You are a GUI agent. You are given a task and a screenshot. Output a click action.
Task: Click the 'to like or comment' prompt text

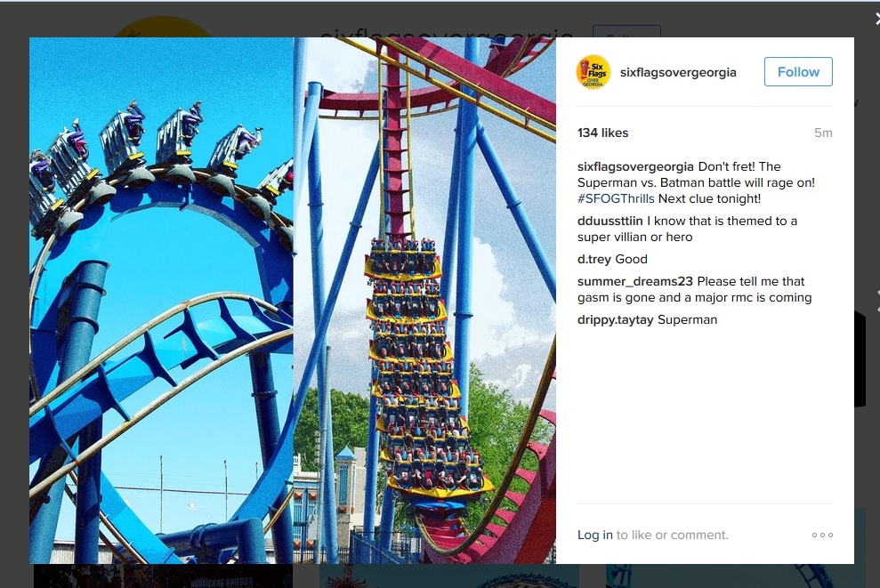click(x=672, y=536)
